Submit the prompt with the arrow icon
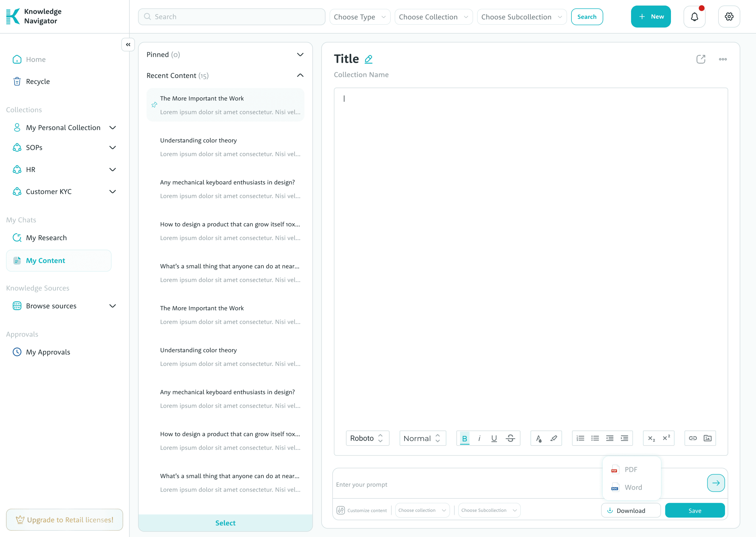Image resolution: width=756 pixels, height=537 pixels. 716,483
